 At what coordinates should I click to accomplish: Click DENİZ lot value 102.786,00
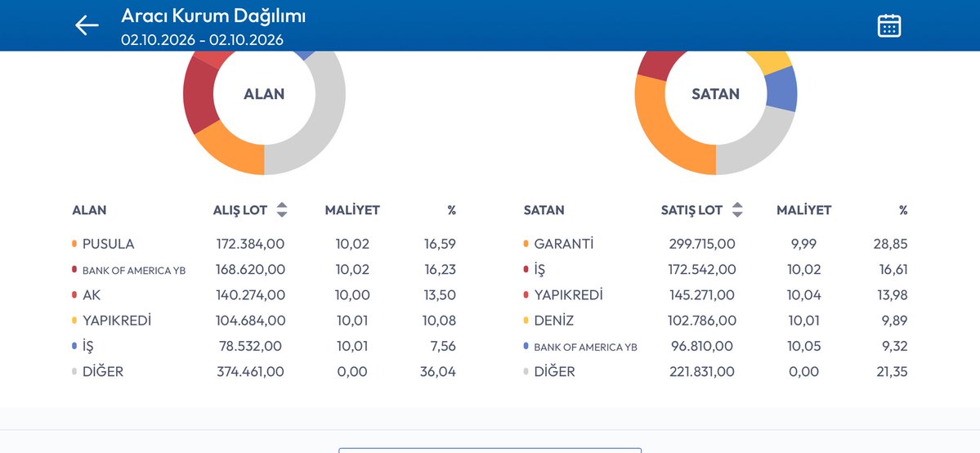pos(702,321)
